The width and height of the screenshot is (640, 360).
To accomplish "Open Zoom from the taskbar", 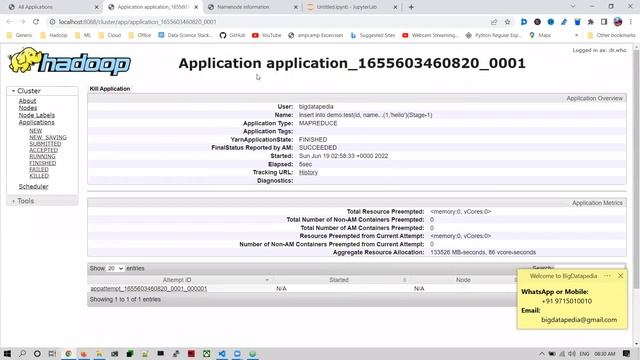I will coord(237,353).
